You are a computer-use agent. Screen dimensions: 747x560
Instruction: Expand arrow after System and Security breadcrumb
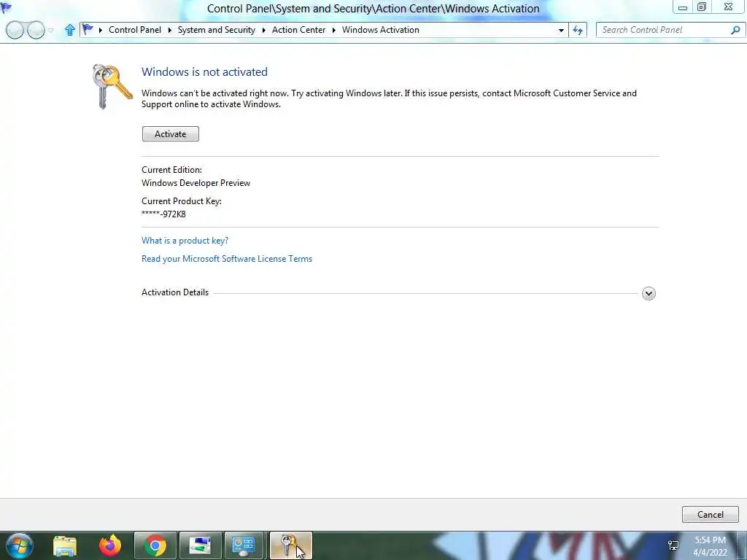click(263, 30)
